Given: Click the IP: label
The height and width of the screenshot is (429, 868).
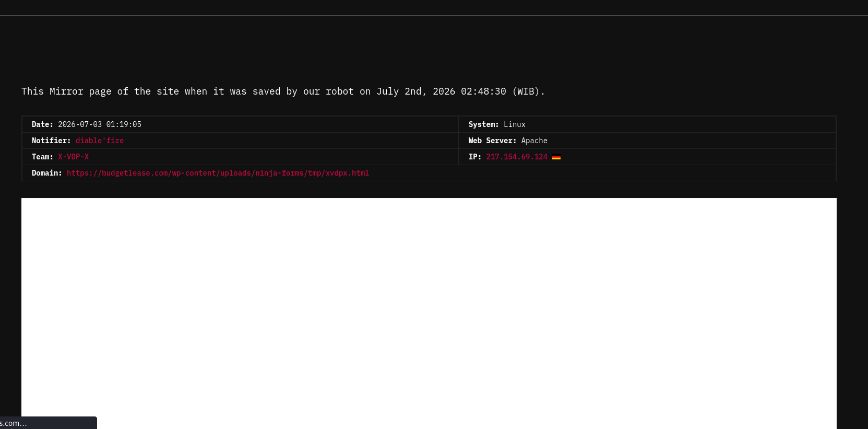Looking at the screenshot, I should click(475, 157).
